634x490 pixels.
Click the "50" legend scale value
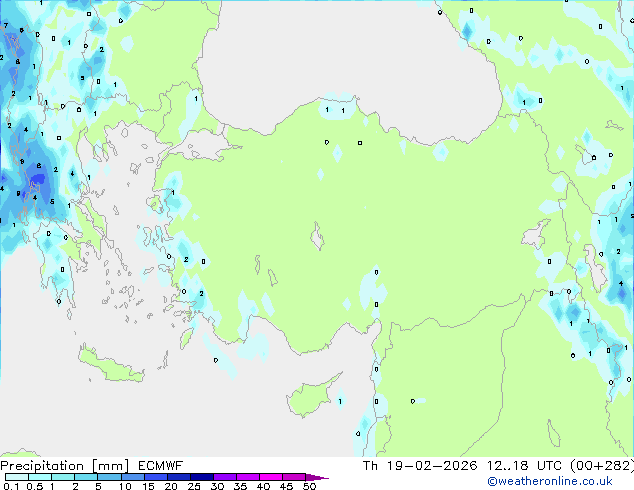(309, 486)
